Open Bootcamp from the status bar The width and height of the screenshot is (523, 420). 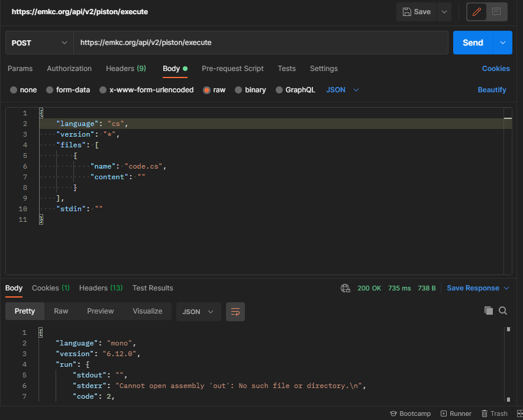410,413
